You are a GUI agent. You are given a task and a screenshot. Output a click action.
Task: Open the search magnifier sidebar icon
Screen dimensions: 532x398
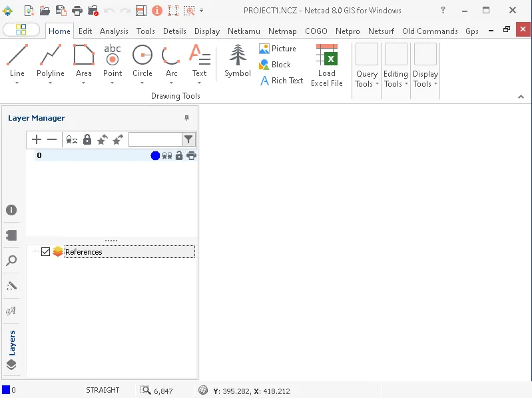click(x=11, y=261)
